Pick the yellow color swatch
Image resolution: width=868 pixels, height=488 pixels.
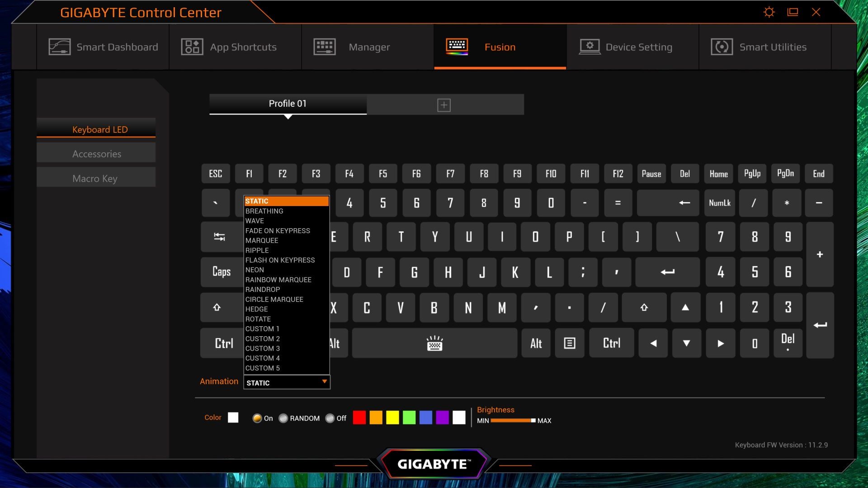[392, 418]
